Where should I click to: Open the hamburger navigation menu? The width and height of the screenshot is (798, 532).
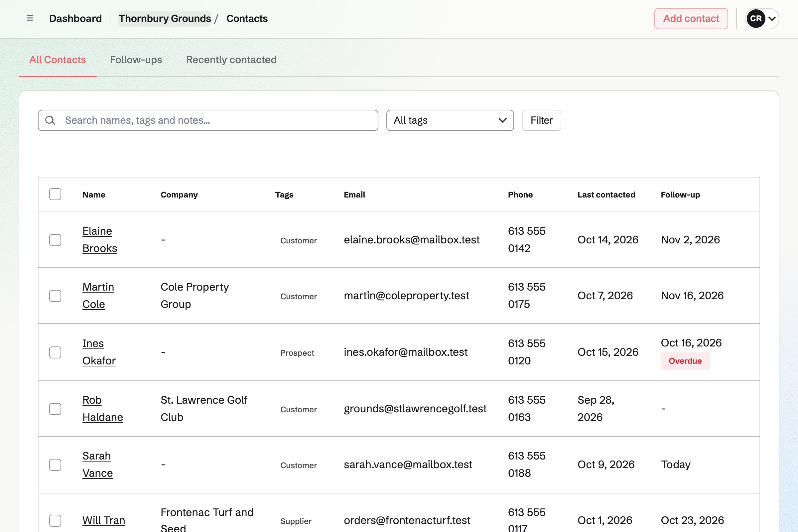tap(30, 18)
